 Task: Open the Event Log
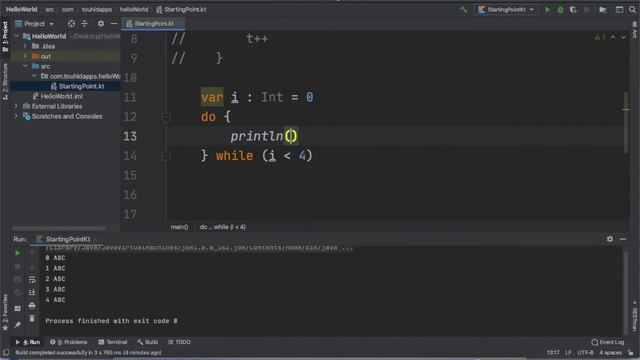tap(608, 342)
